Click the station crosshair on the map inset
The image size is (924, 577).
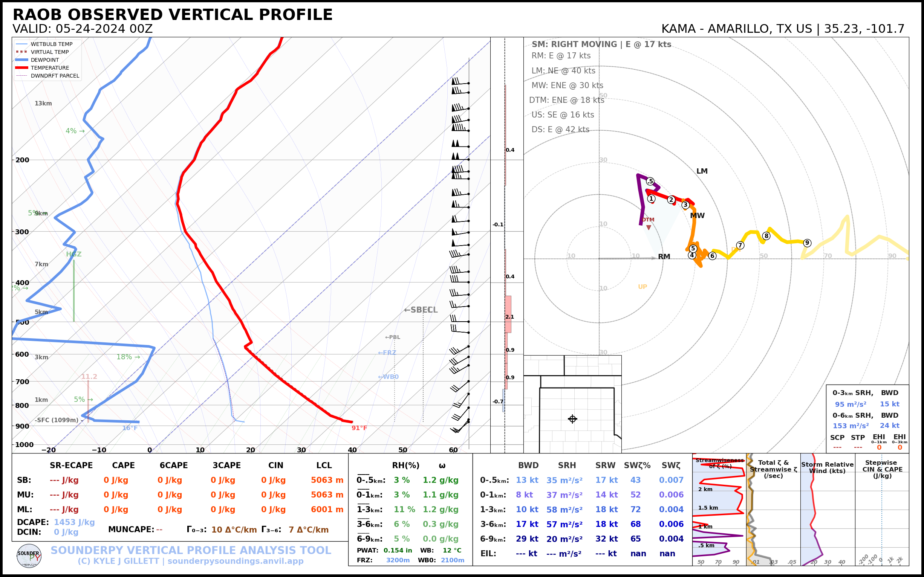point(572,419)
